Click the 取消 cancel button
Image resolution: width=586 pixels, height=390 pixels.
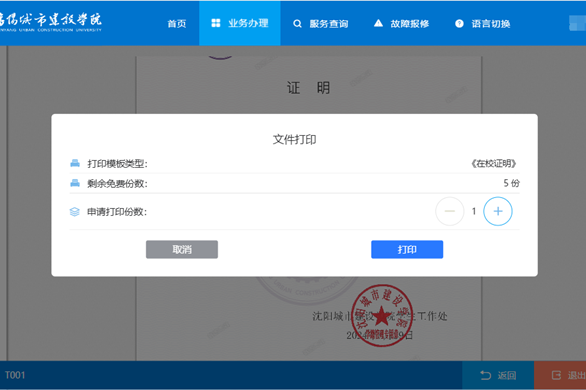(x=182, y=249)
